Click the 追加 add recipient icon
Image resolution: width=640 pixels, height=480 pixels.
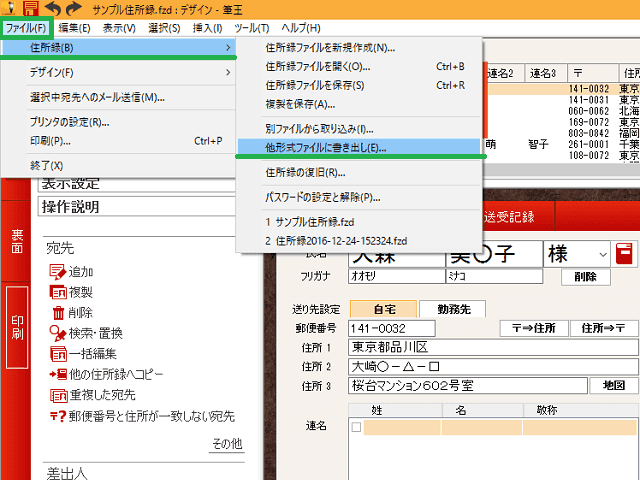[57, 272]
